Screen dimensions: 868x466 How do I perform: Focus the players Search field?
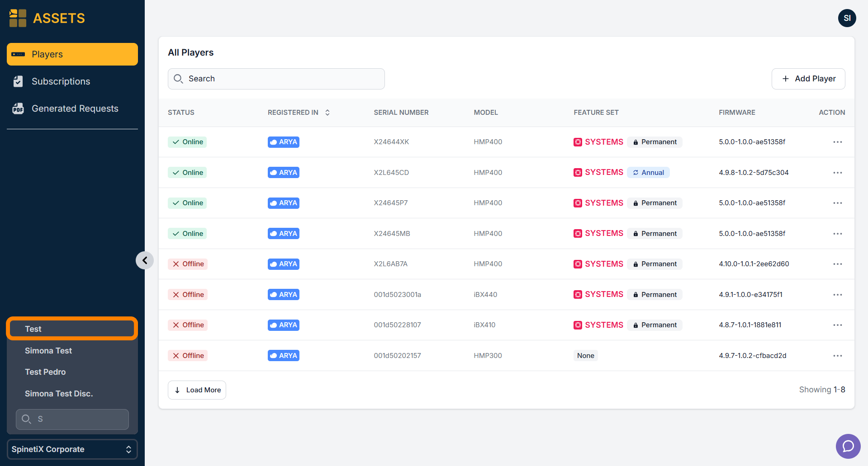point(276,79)
